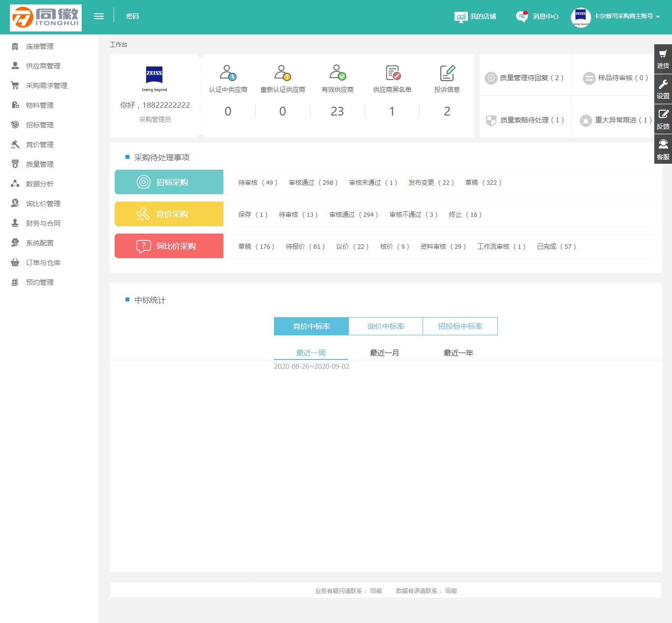The image size is (672, 623).
Task: Click the 客服 customer service icon
Action: click(x=663, y=145)
